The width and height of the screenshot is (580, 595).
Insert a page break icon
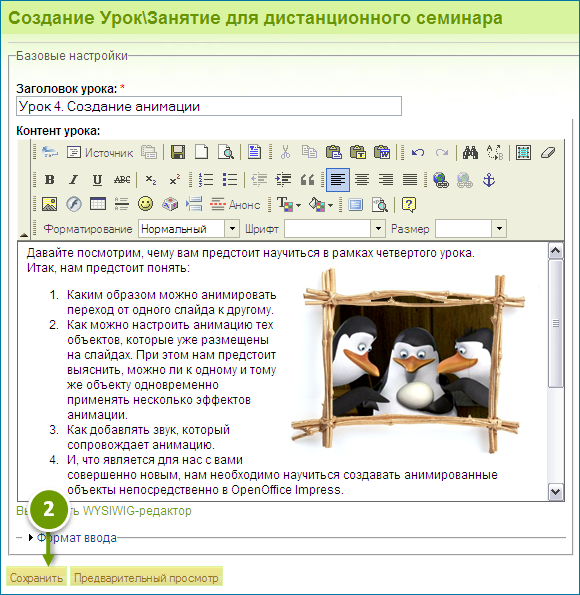click(194, 204)
